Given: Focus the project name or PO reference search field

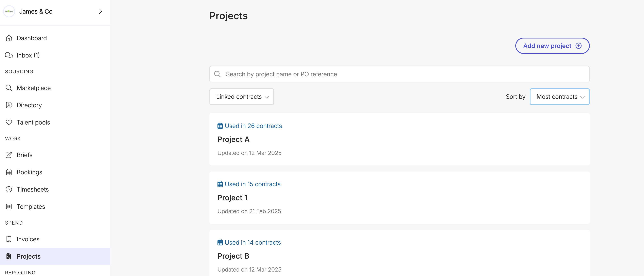Looking at the screenshot, I should (399, 74).
